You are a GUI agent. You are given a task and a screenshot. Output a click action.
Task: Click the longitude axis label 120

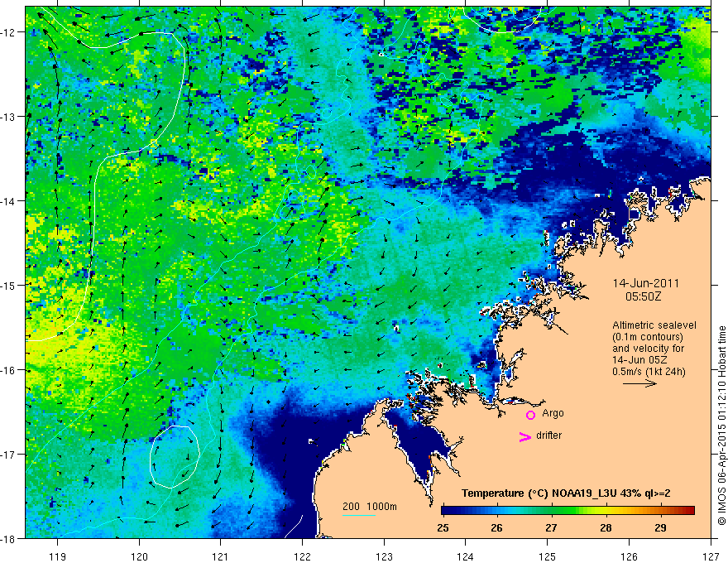(x=139, y=556)
